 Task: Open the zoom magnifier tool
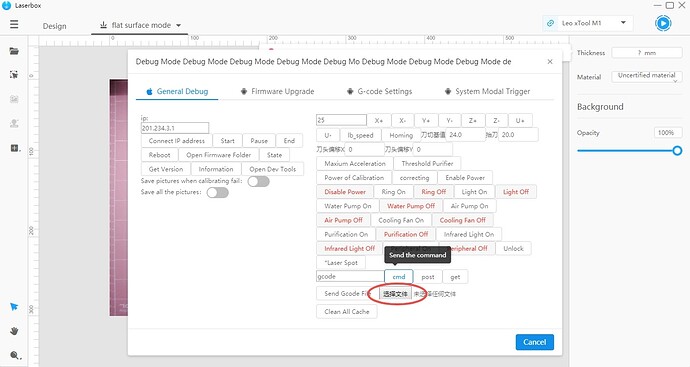[x=15, y=355]
